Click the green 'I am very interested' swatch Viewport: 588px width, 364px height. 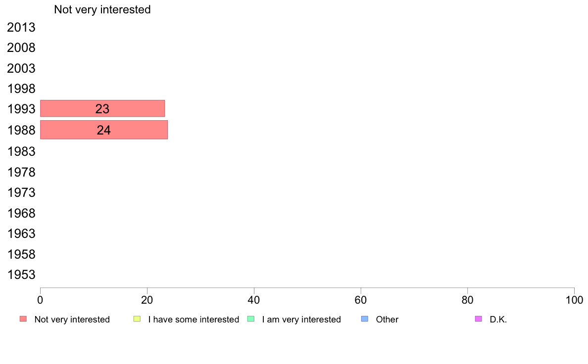click(x=250, y=319)
